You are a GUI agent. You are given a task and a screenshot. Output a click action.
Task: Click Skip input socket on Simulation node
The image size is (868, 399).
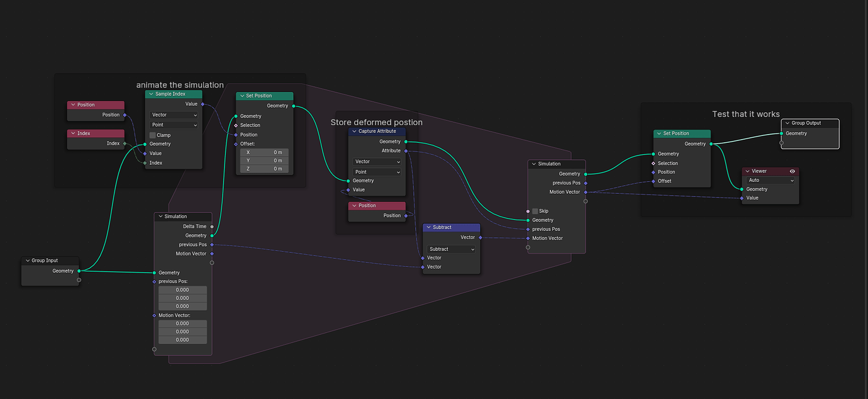pyautogui.click(x=528, y=211)
